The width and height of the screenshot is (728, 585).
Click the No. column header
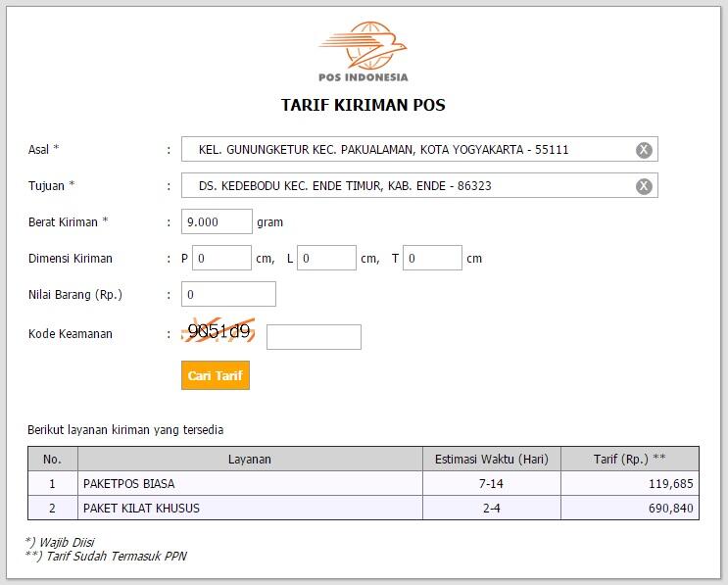[53, 460]
